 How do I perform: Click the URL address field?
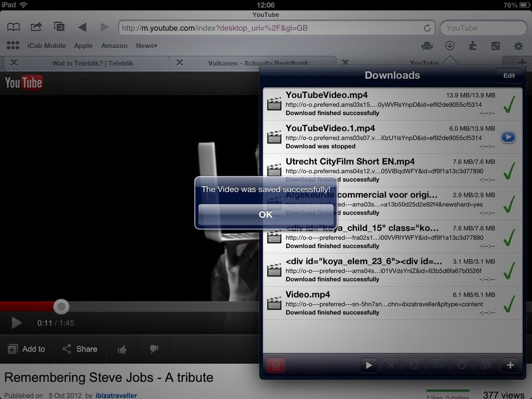[x=276, y=28]
